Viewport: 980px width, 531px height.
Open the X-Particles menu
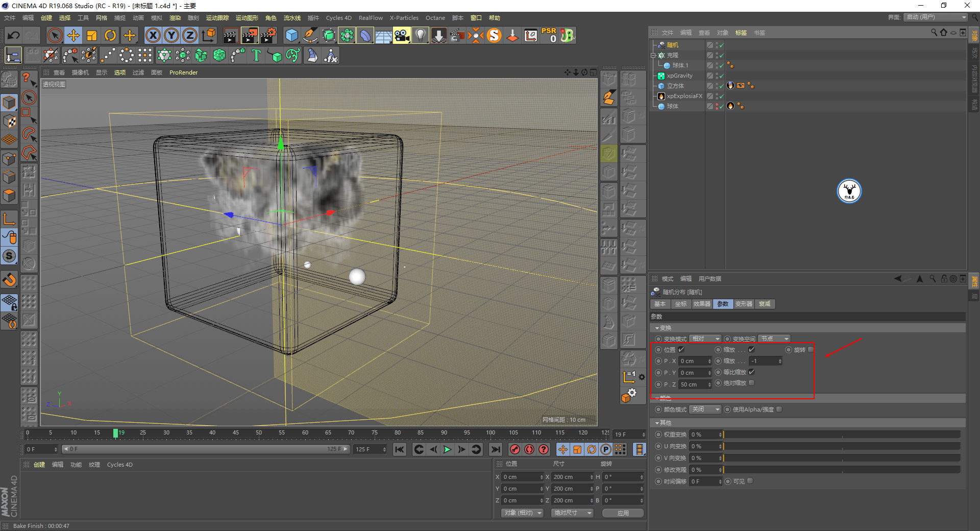tap(404, 18)
